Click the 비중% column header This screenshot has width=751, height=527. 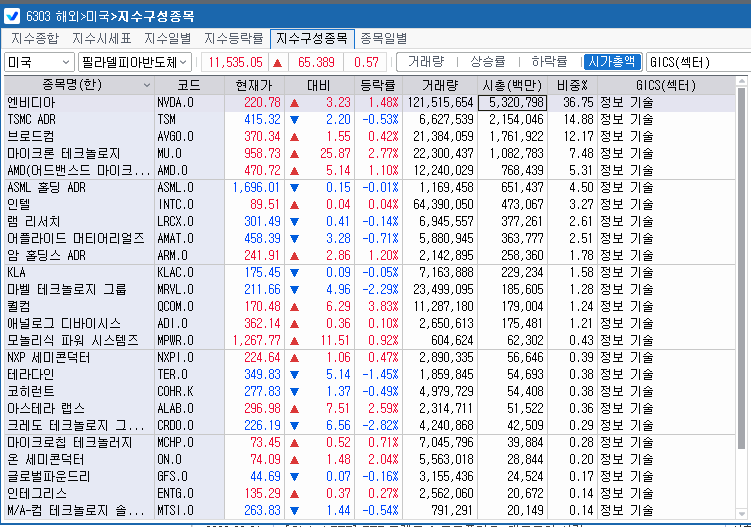point(572,85)
